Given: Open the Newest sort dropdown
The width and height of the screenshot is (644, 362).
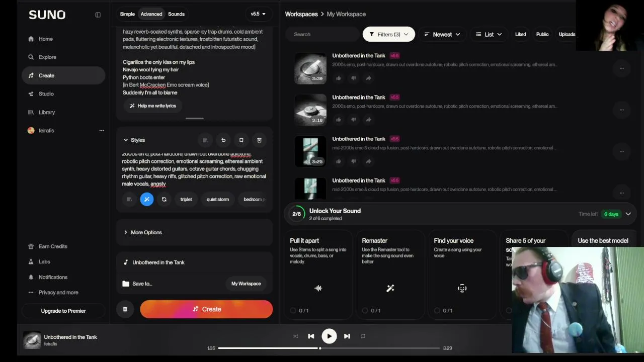Looking at the screenshot, I should pyautogui.click(x=442, y=34).
